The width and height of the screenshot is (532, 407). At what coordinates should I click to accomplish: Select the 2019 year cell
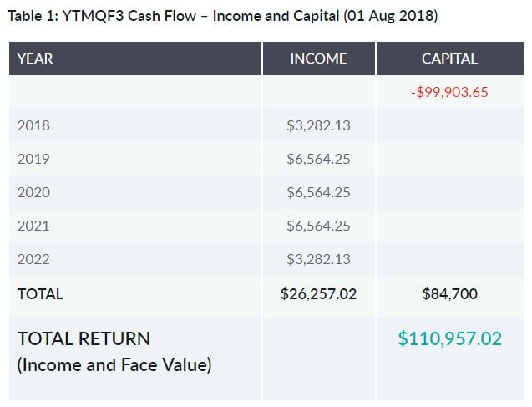point(33,159)
